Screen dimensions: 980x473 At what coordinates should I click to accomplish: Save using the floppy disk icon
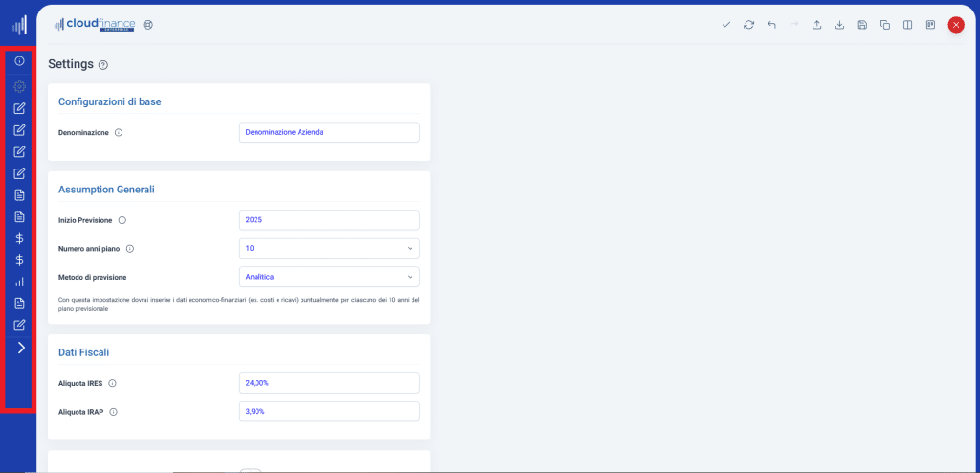pyautogui.click(x=862, y=25)
